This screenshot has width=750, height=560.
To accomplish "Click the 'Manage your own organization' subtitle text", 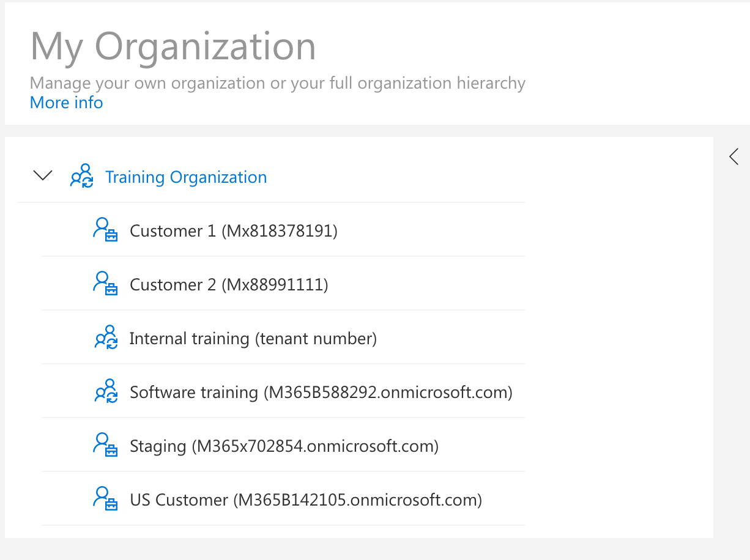I will (277, 83).
